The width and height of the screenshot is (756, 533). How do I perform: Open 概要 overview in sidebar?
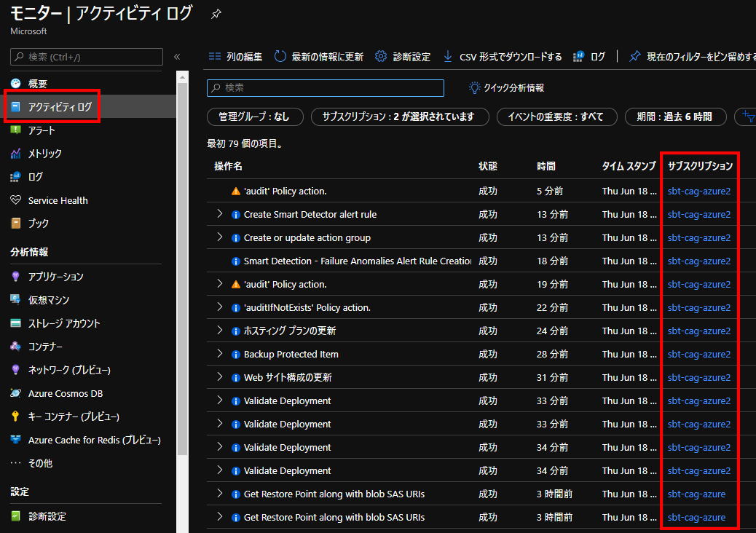[x=37, y=84]
